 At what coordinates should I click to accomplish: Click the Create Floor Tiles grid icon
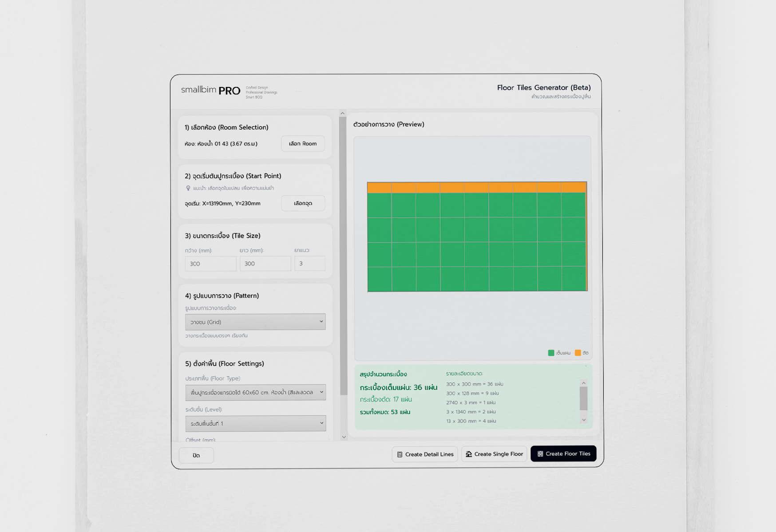pos(540,454)
